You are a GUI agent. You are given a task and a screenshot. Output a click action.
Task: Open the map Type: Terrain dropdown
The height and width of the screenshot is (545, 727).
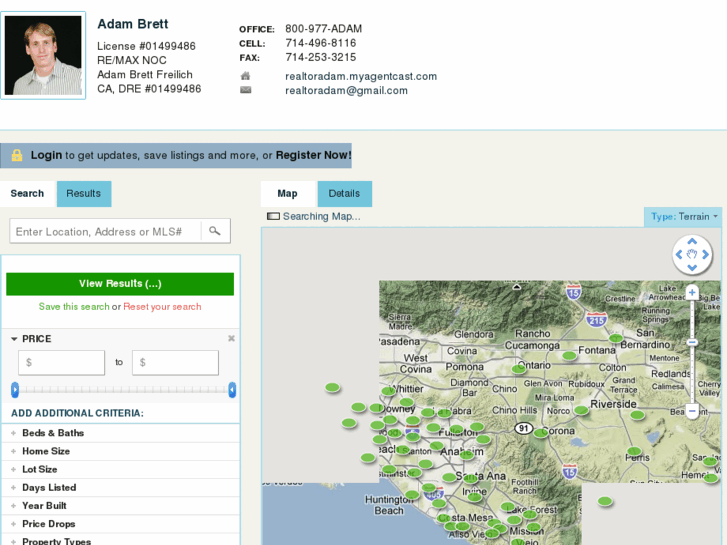pyautogui.click(x=684, y=216)
